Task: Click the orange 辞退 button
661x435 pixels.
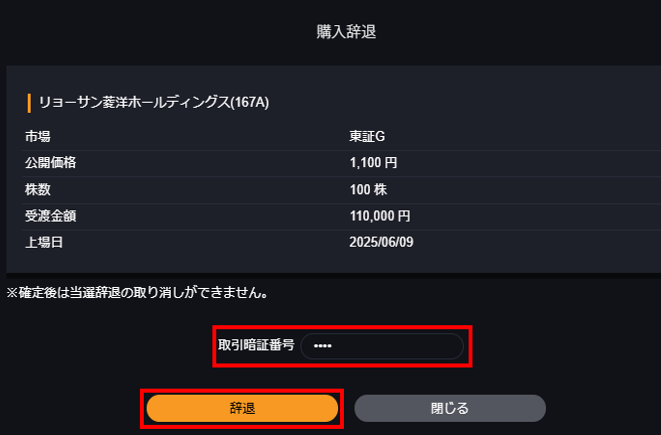Action: coord(242,408)
